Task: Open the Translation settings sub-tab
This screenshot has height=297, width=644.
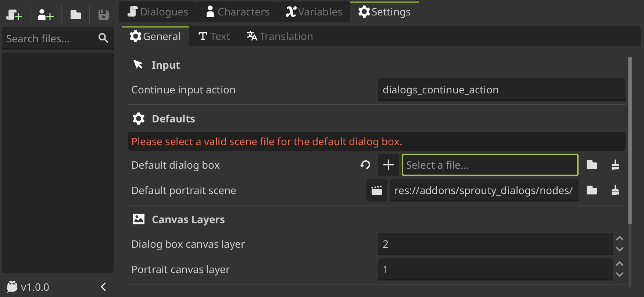Action: tap(280, 36)
